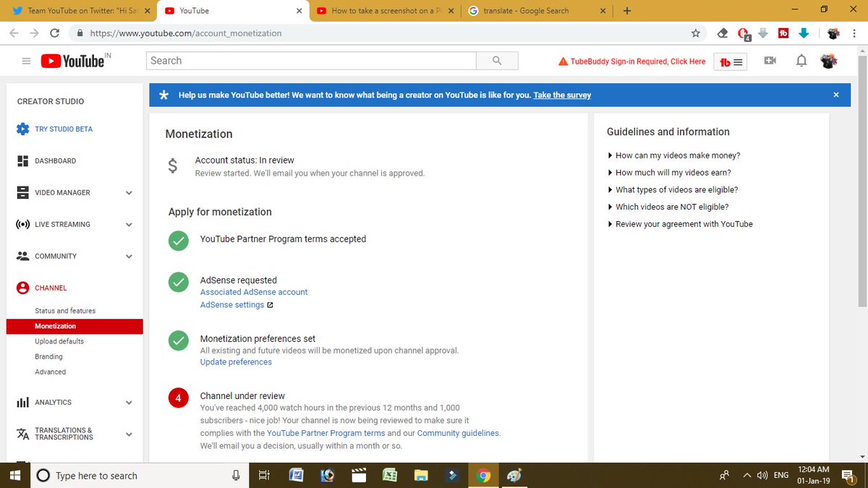Click 'Take the survey' link

562,95
